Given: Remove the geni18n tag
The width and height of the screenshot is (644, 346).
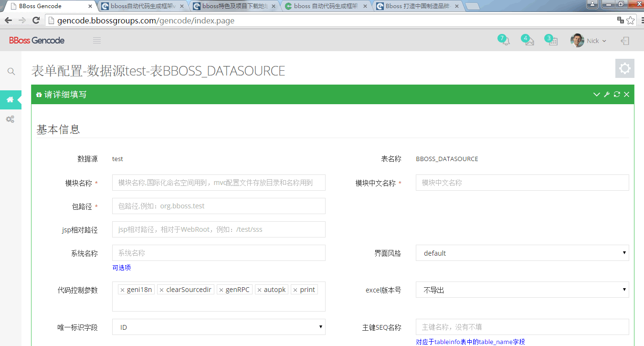Looking at the screenshot, I should pyautogui.click(x=122, y=290).
